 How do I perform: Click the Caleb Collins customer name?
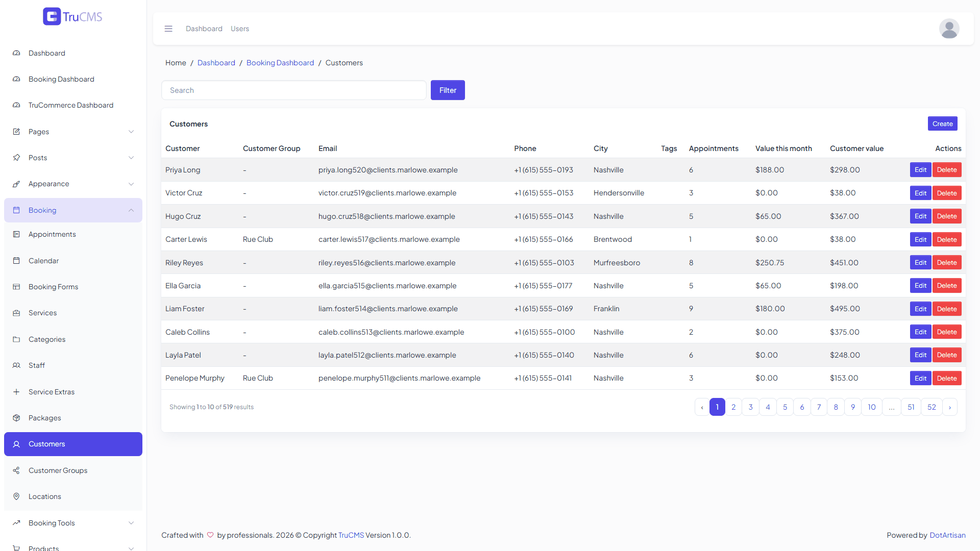[187, 332]
